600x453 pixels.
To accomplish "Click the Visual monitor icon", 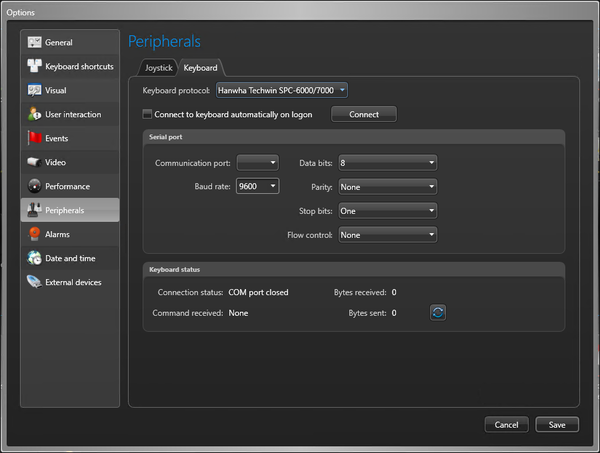I will point(34,90).
